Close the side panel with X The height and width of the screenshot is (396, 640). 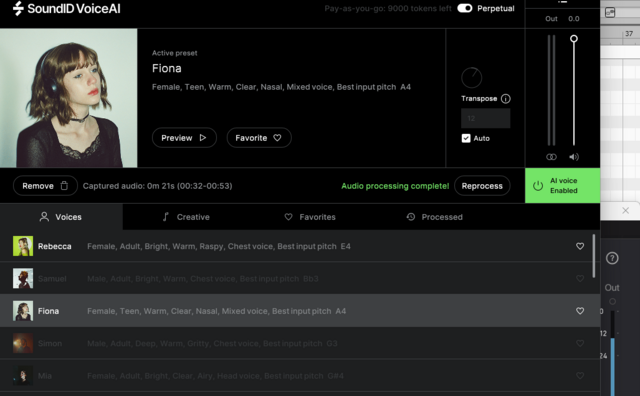(x=625, y=211)
